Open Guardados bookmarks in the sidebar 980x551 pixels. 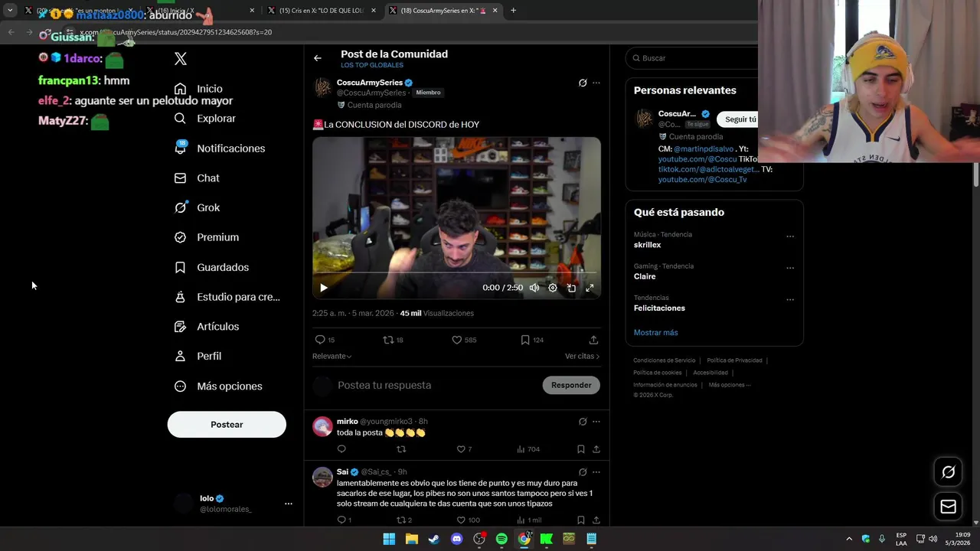coord(211,267)
